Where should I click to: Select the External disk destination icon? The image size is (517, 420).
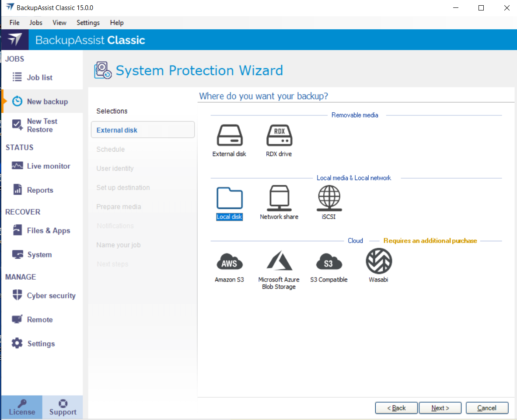tap(230, 135)
